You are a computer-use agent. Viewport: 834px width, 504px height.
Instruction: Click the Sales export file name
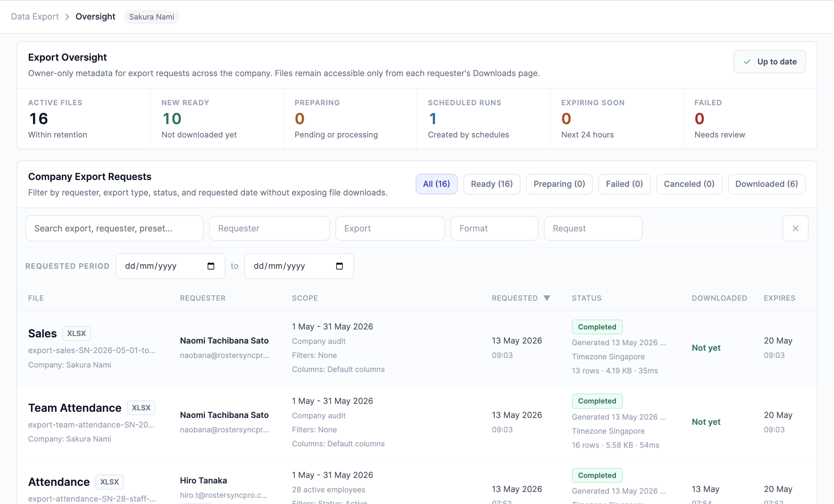pyautogui.click(x=43, y=334)
